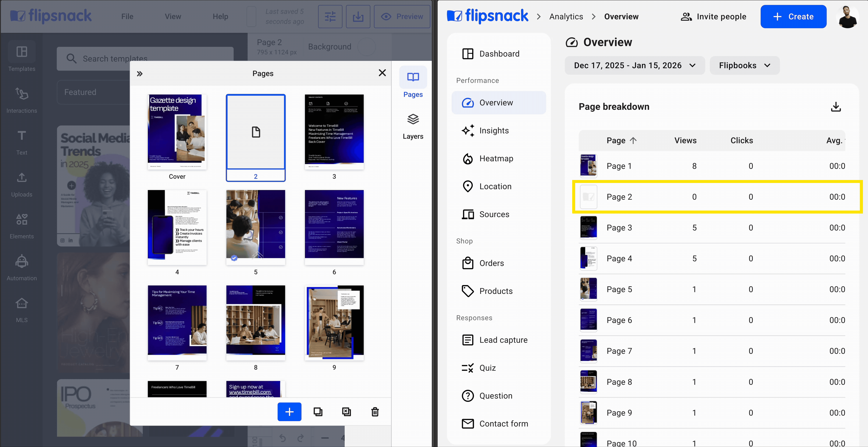Delete page using the trash icon

375,411
